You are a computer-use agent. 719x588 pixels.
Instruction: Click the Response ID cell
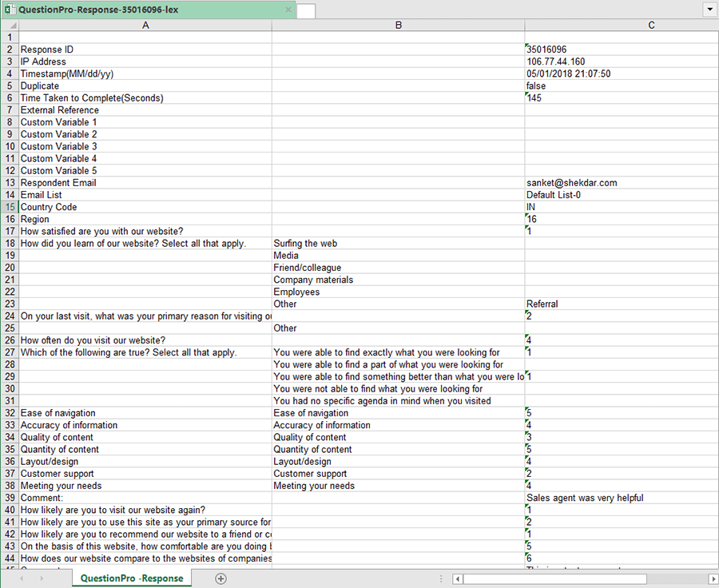[145, 50]
